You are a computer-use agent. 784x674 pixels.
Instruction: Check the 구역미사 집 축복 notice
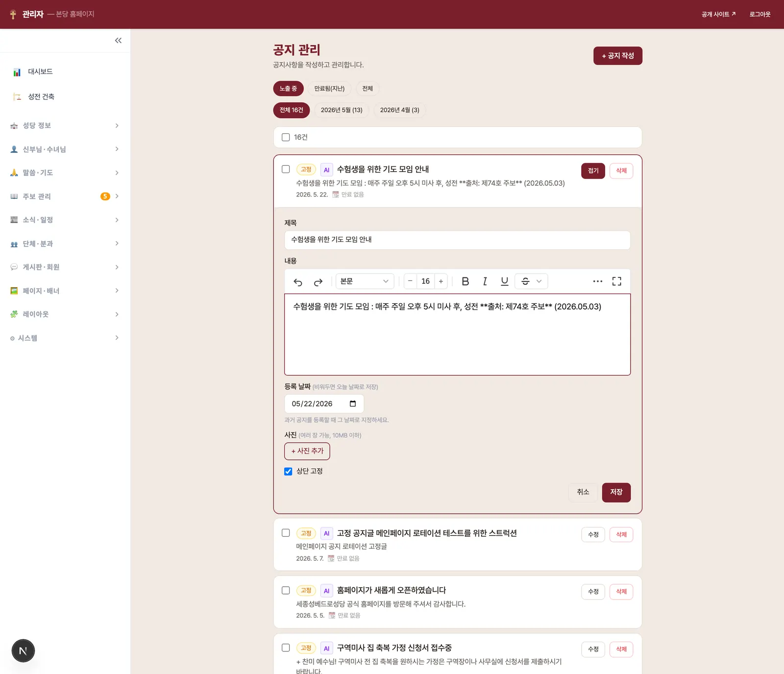pyautogui.click(x=286, y=648)
